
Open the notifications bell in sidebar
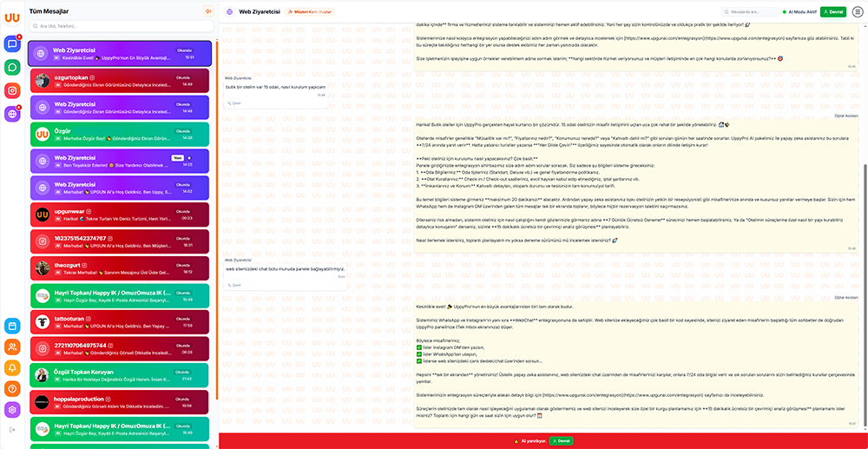pyautogui.click(x=12, y=367)
